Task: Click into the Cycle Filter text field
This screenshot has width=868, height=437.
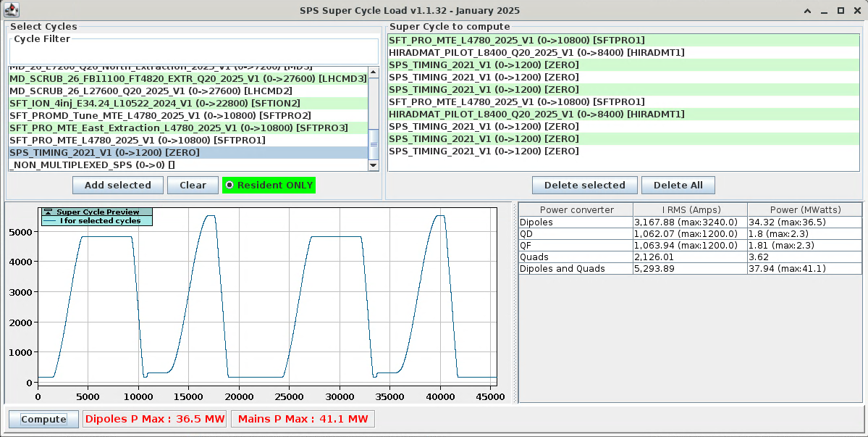Action: pyautogui.click(x=193, y=53)
